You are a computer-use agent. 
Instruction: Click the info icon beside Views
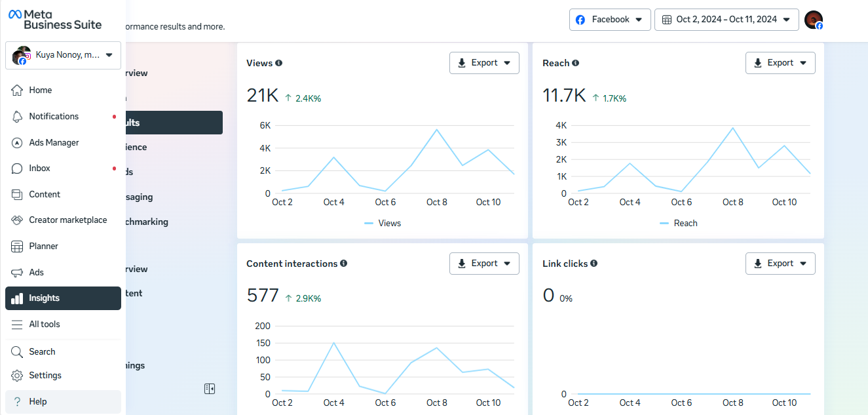coord(279,63)
